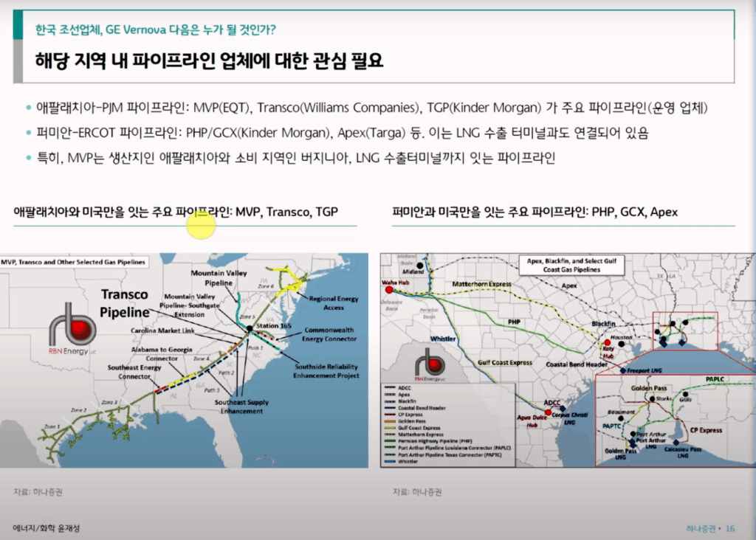This screenshot has width=756, height=540.
Task: Click the large 'Transco Pipeline' map label
Action: (x=124, y=303)
